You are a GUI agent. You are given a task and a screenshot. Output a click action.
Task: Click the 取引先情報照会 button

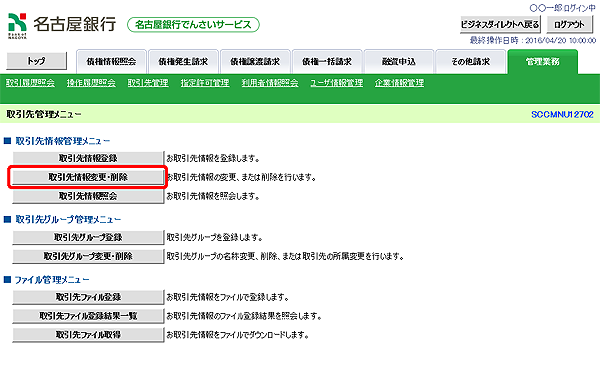[x=88, y=196]
